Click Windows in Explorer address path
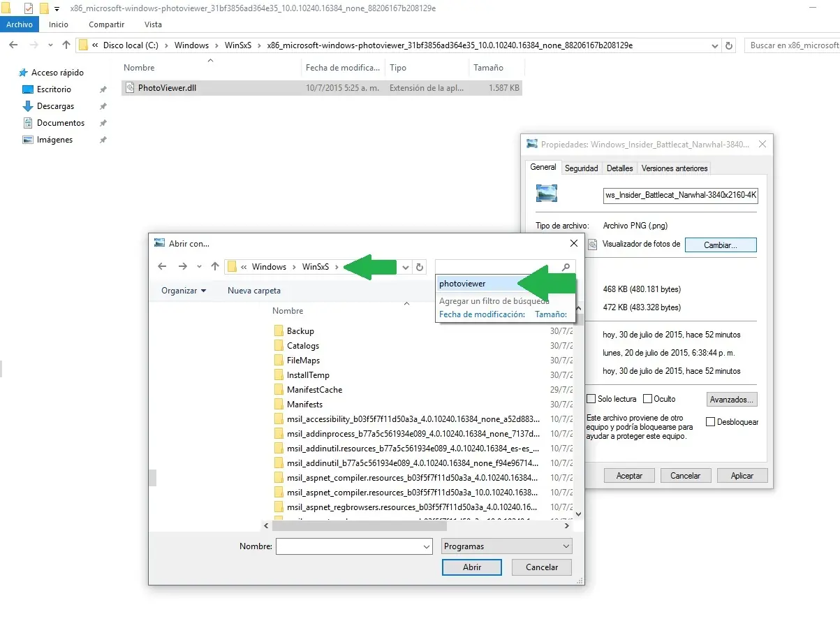Image resolution: width=840 pixels, height=640 pixels. [191, 45]
